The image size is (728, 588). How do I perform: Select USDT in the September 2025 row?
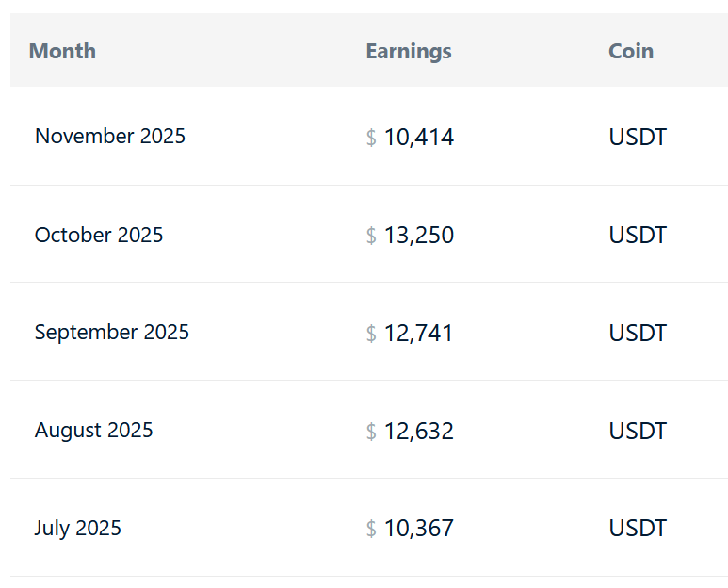[638, 334]
